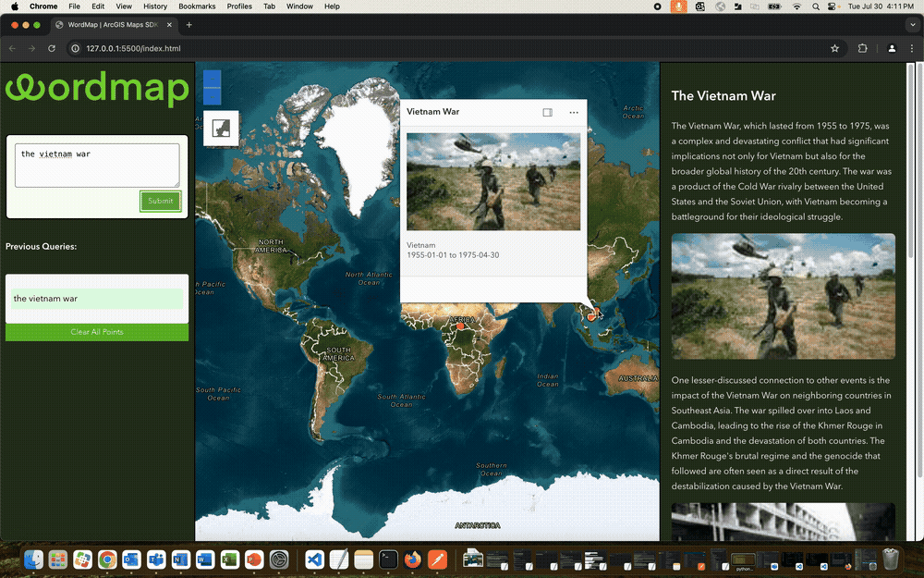Open Finder from the dock
The height and width of the screenshot is (578, 924).
point(33,560)
